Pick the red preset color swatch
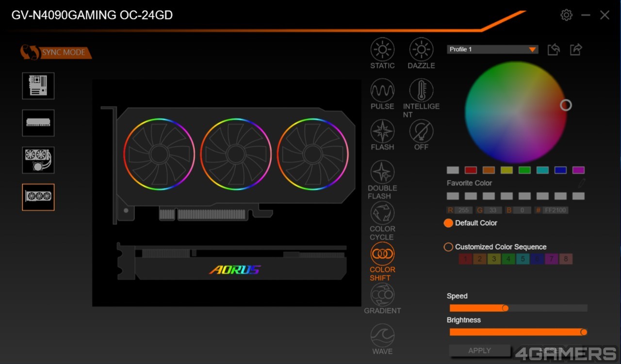The image size is (621, 364). (471, 170)
